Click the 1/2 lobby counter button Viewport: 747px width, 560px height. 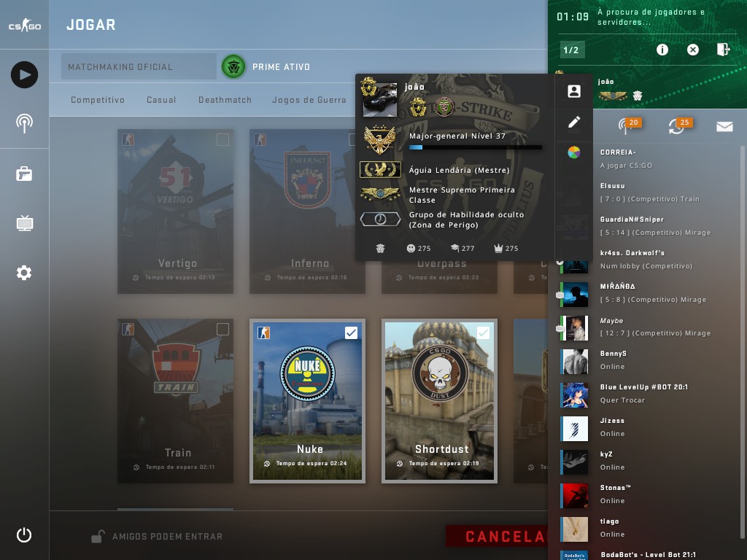(x=571, y=50)
